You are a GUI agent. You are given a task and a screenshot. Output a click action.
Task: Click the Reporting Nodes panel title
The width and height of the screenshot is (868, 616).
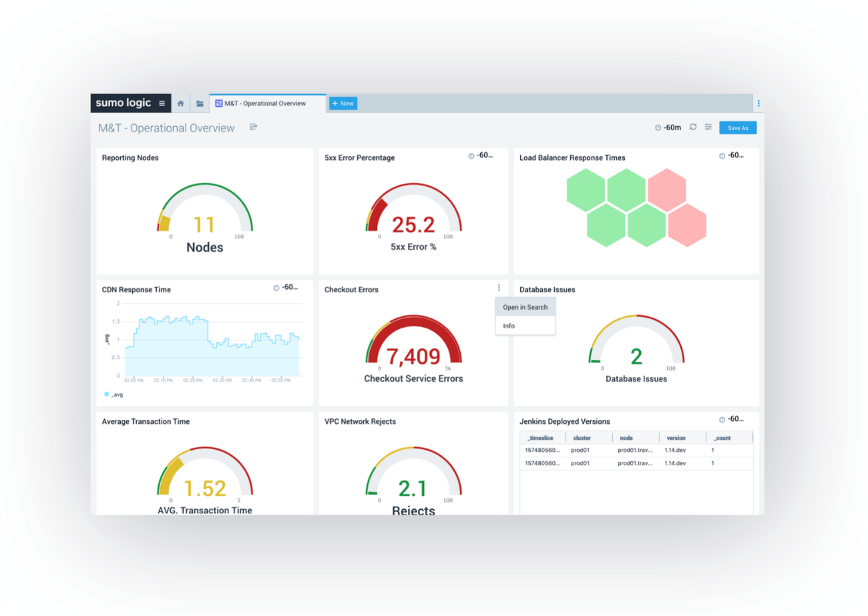[x=130, y=158]
